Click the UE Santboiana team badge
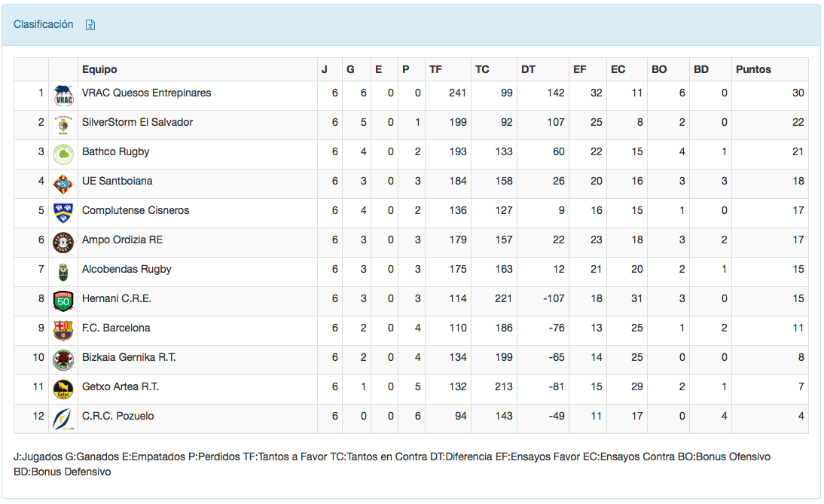Image resolution: width=824 pixels, height=504 pixels. (x=63, y=185)
